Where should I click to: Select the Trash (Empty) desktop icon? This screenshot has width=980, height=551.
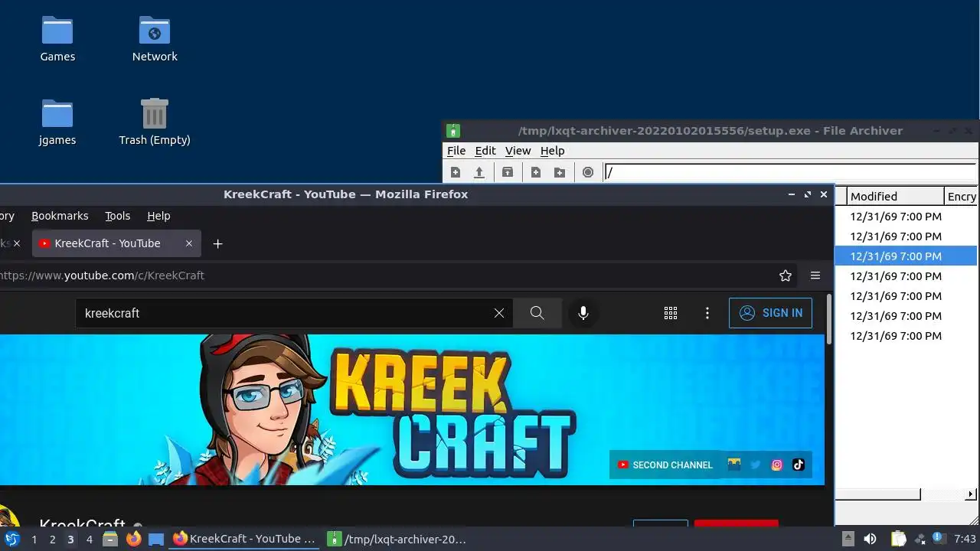[x=155, y=122]
